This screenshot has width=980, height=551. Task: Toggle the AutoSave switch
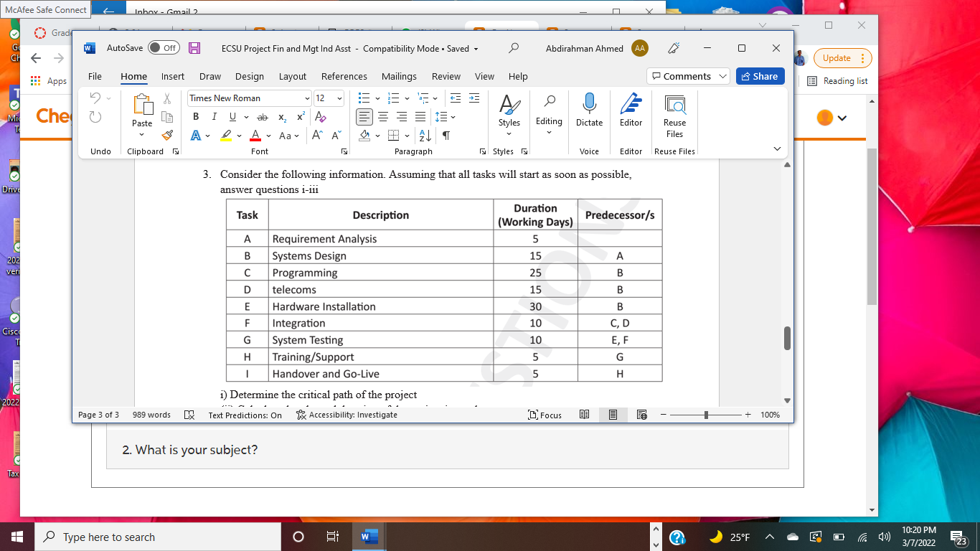(x=164, y=48)
